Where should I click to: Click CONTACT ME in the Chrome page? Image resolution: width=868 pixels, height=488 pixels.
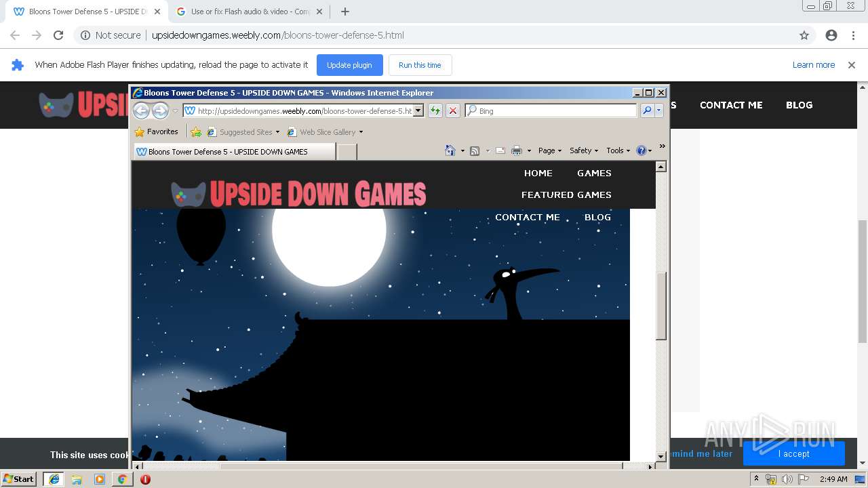pyautogui.click(x=731, y=105)
